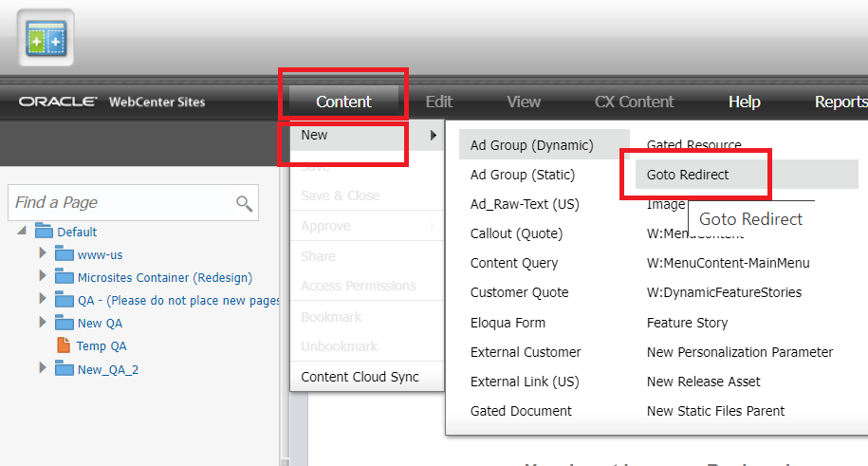Open the Content menu

[343, 102]
